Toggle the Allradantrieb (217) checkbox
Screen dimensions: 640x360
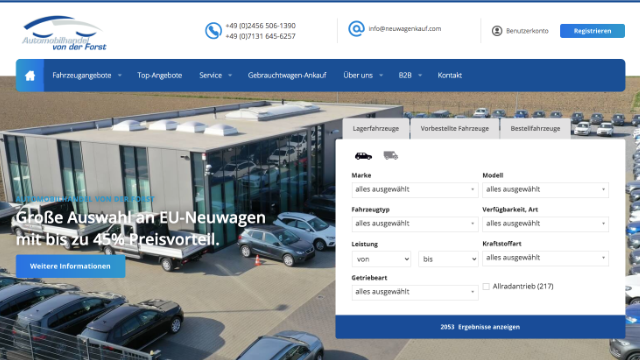tap(486, 287)
